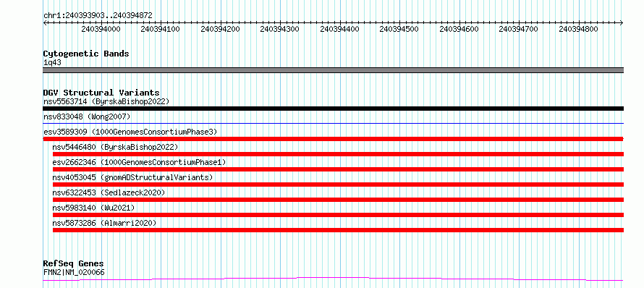Click ruler position 240394200
This screenshot has height=288, width=644.
[221, 30]
